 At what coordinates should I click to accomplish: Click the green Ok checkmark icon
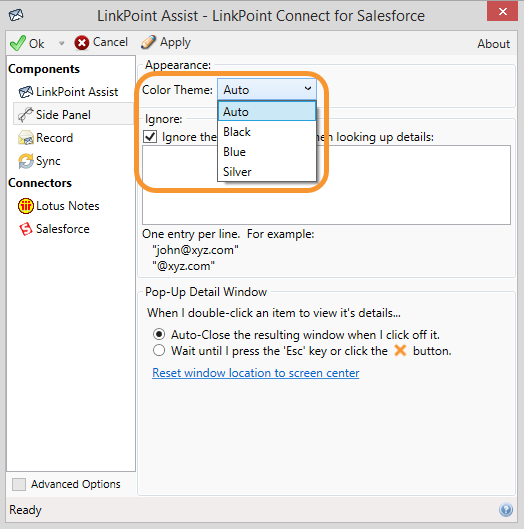click(18, 43)
